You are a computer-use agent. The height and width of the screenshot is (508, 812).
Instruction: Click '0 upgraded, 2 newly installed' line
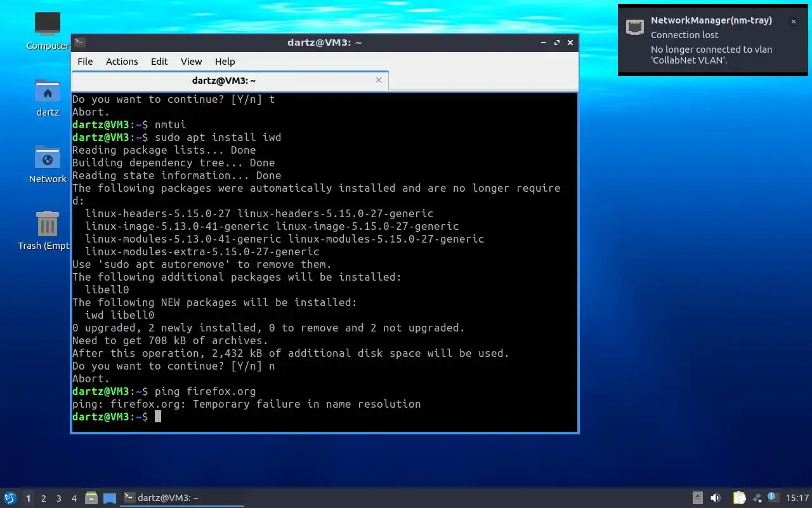tap(268, 328)
